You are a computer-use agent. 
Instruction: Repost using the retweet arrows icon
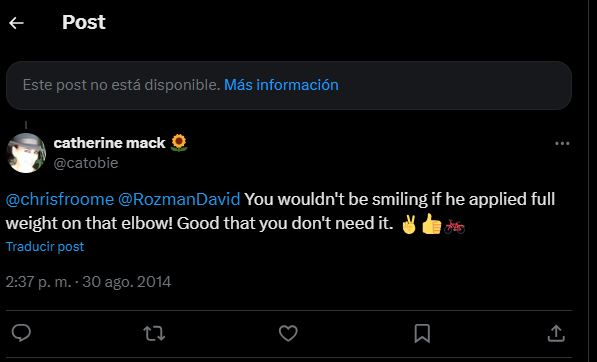point(154,333)
